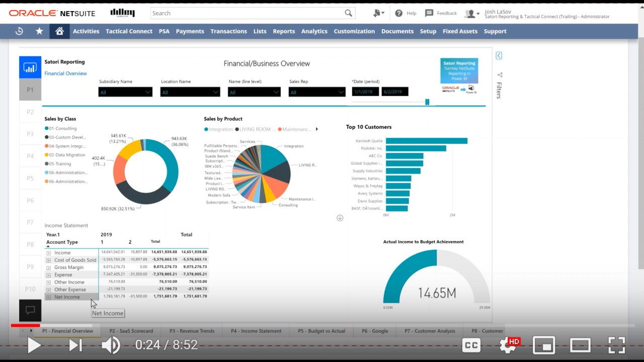Viewport: 644px width, 362px height.
Task: Switch to P2 - SaaS Scorecard tab
Action: pos(131,331)
